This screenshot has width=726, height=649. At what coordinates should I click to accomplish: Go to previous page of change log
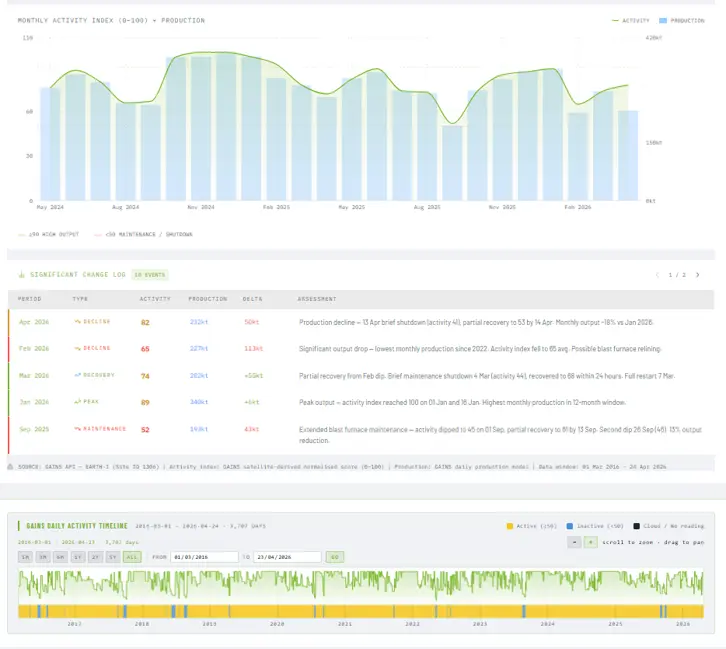click(x=657, y=275)
